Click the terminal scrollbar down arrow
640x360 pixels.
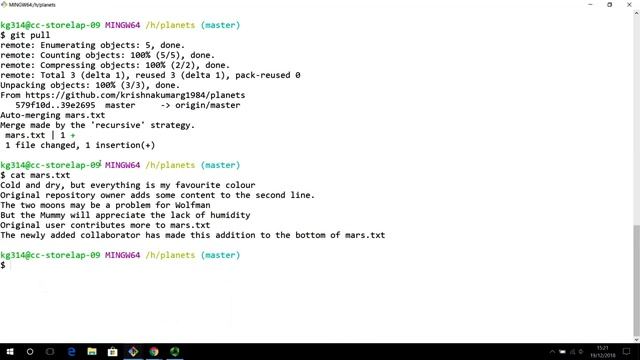tap(636, 339)
